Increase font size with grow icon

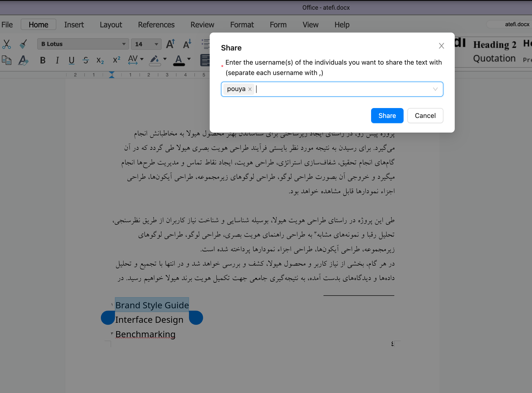(170, 44)
